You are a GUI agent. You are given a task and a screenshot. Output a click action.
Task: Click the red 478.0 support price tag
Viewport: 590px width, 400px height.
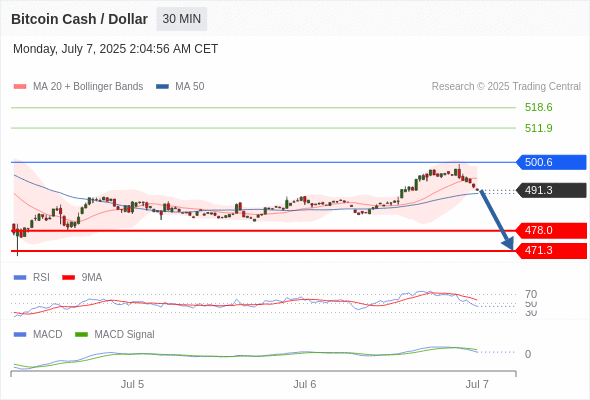point(551,230)
